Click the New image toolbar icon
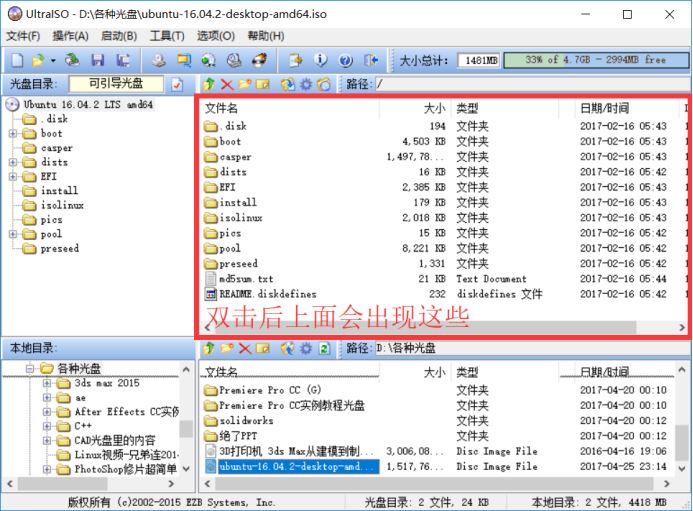Screen dimensions: 693x511 click(17, 60)
